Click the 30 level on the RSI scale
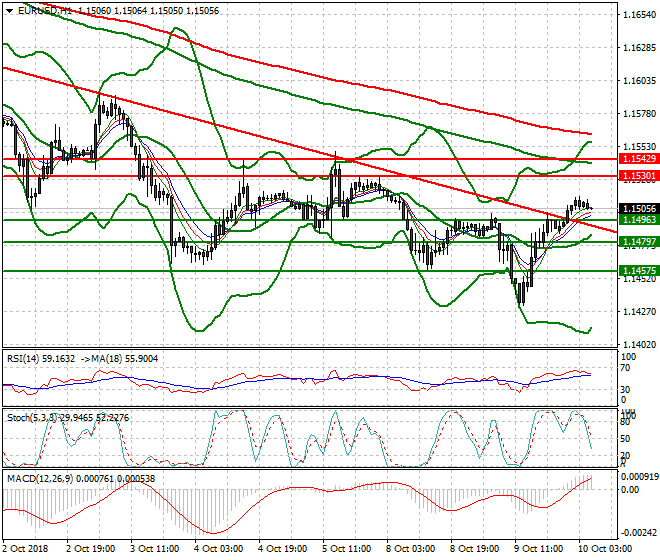660x560 pixels. 626,389
